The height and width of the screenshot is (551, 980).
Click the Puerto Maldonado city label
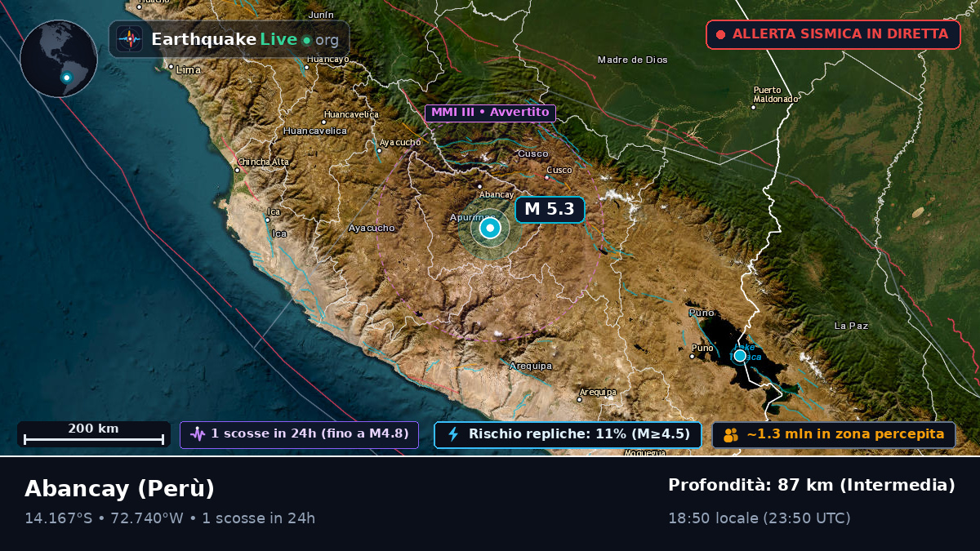pos(775,95)
